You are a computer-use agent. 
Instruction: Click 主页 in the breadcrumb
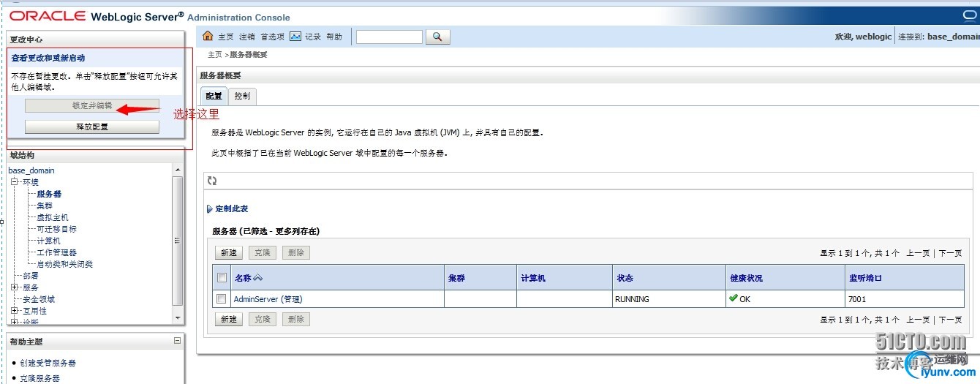click(215, 55)
